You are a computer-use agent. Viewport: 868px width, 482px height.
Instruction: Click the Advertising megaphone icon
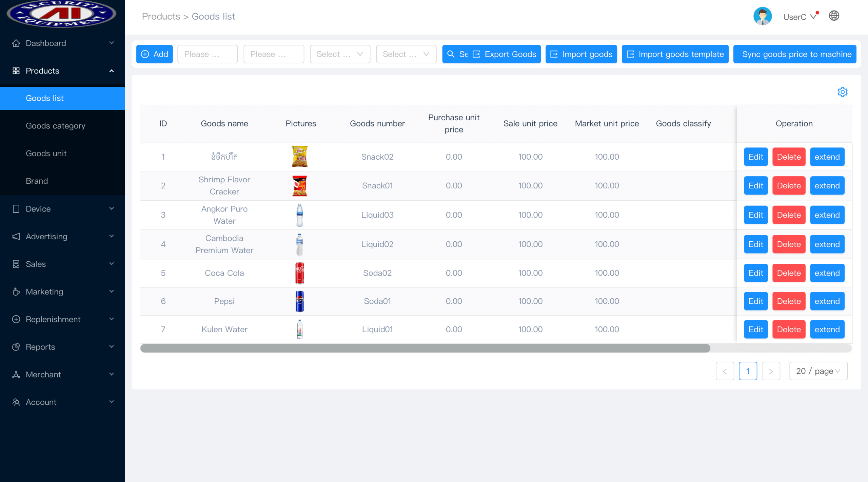coord(16,236)
